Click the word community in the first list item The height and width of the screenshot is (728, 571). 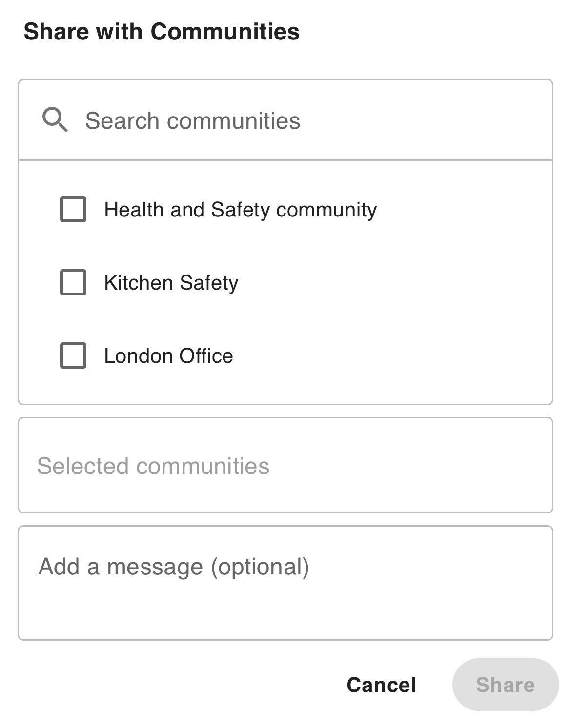click(x=326, y=210)
